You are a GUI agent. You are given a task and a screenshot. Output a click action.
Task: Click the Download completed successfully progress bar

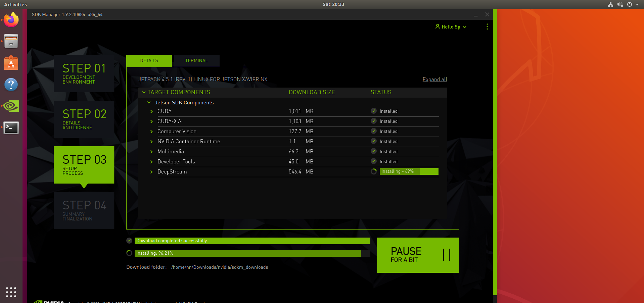point(252,241)
